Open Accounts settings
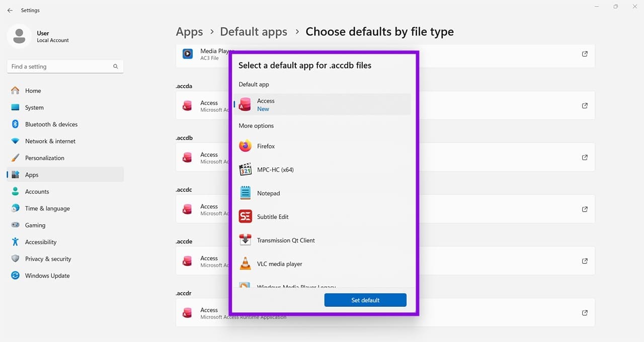The image size is (644, 342). click(65, 191)
